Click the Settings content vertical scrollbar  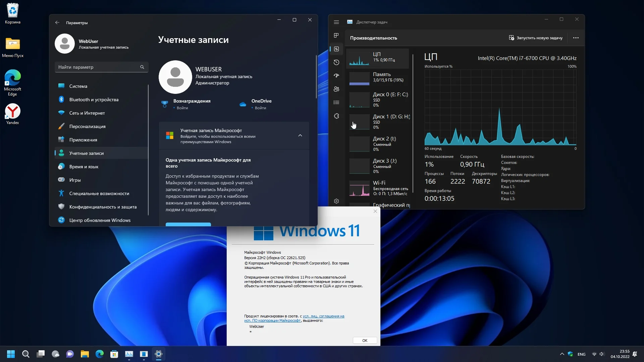pos(316,77)
